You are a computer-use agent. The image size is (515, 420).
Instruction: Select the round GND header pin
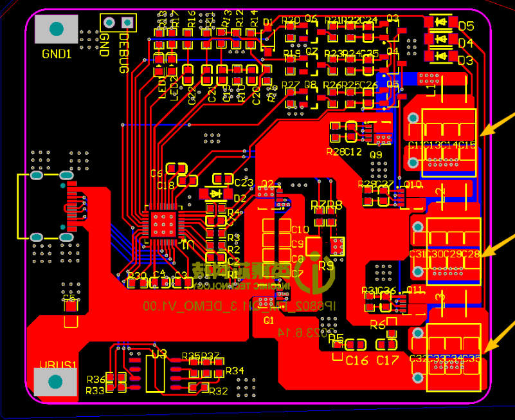pyautogui.click(x=109, y=23)
